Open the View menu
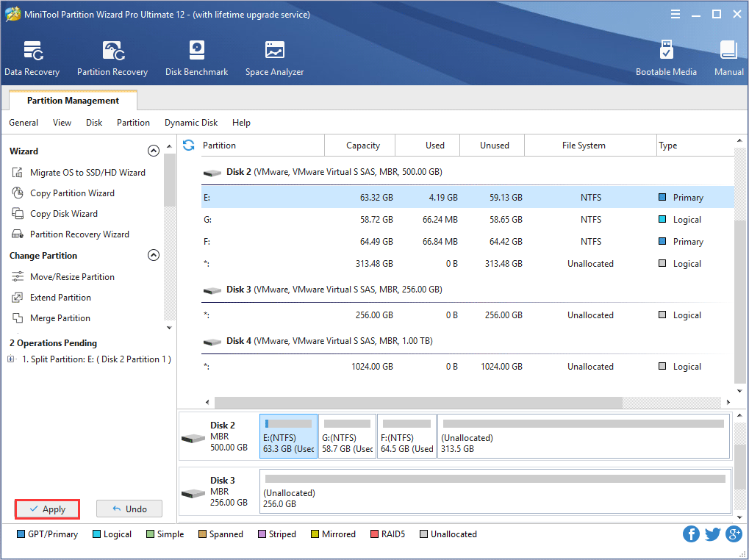The image size is (749, 560). coord(62,123)
